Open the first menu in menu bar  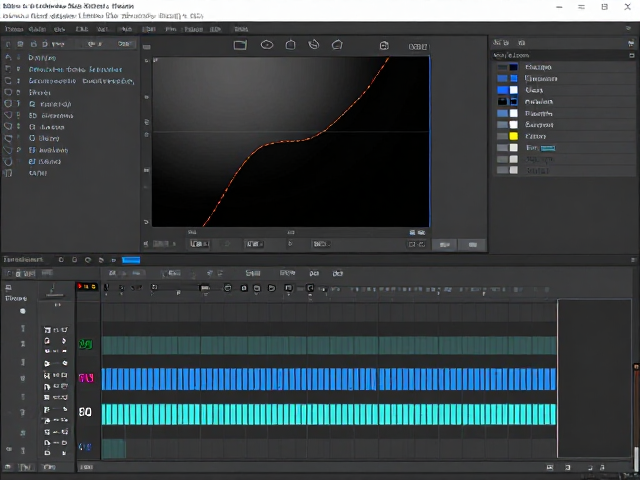[x=13, y=29]
